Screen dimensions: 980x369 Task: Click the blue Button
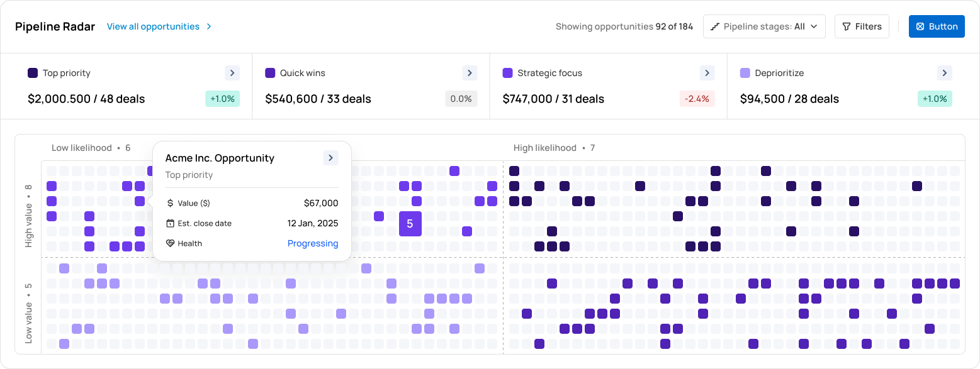pos(937,26)
